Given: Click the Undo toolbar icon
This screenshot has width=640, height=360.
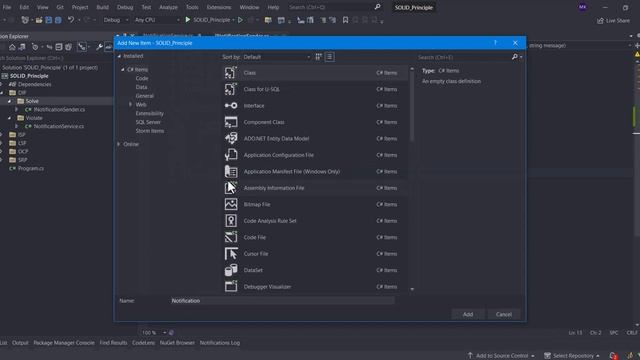Looking at the screenshot, I should click(x=71, y=20).
